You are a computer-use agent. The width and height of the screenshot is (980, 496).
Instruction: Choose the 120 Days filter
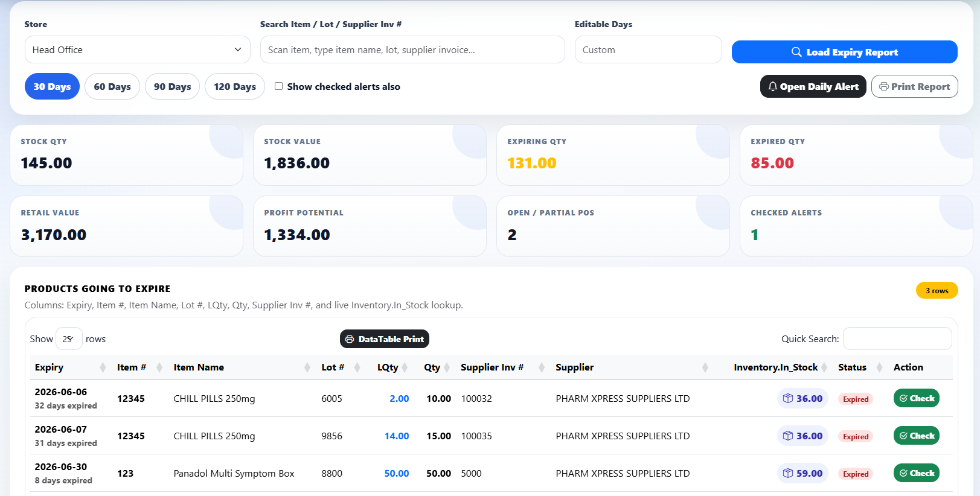point(235,86)
